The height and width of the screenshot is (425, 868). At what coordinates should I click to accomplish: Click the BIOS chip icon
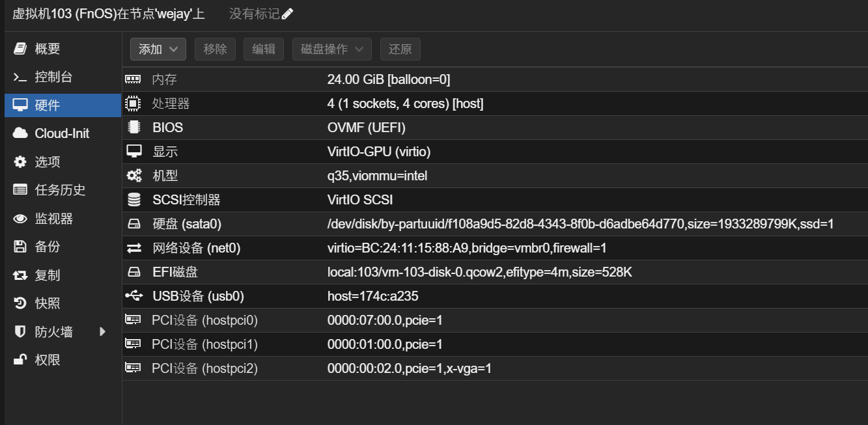(x=133, y=128)
